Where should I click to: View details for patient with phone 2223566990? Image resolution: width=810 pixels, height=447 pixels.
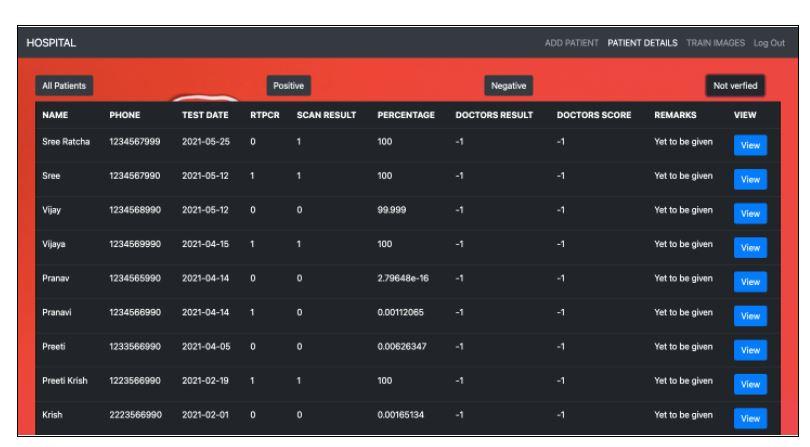pos(750,418)
